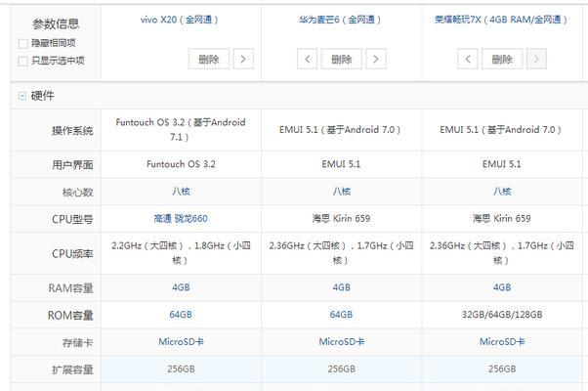Click MicroSD卡 link for vivo X20
Screen dimensions: 588x391
[181, 342]
